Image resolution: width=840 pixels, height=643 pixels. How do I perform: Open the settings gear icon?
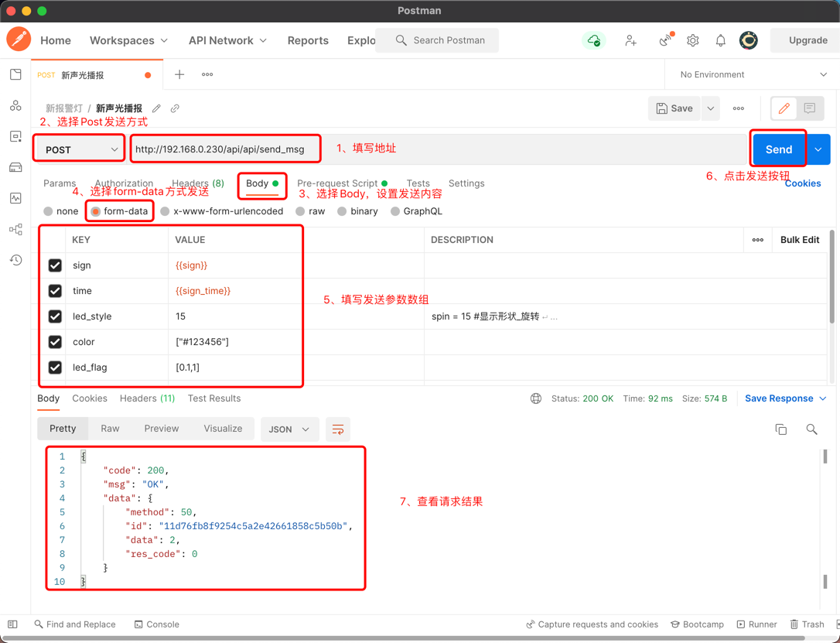(x=693, y=40)
